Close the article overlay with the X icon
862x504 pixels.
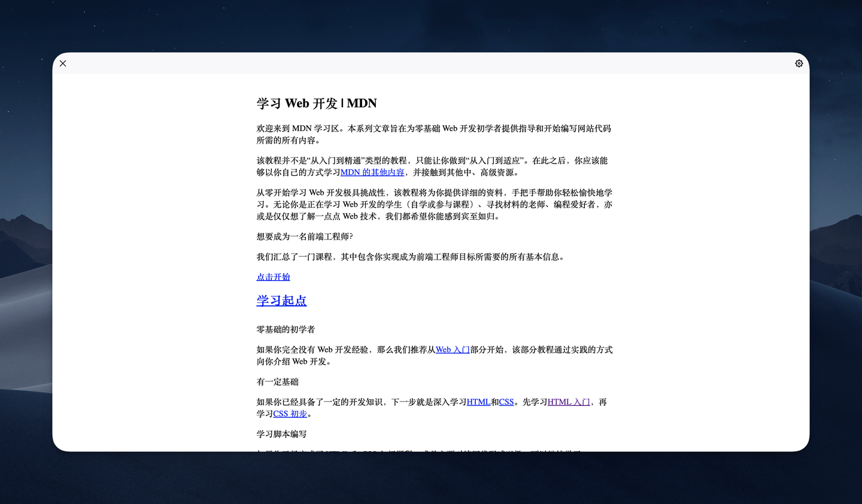pos(63,63)
